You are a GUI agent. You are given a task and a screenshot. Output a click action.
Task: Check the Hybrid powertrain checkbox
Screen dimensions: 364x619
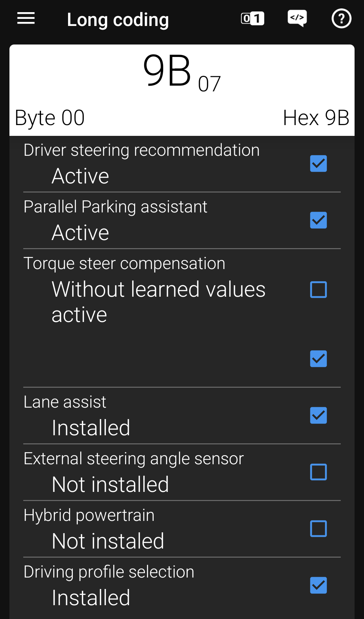[x=318, y=529]
